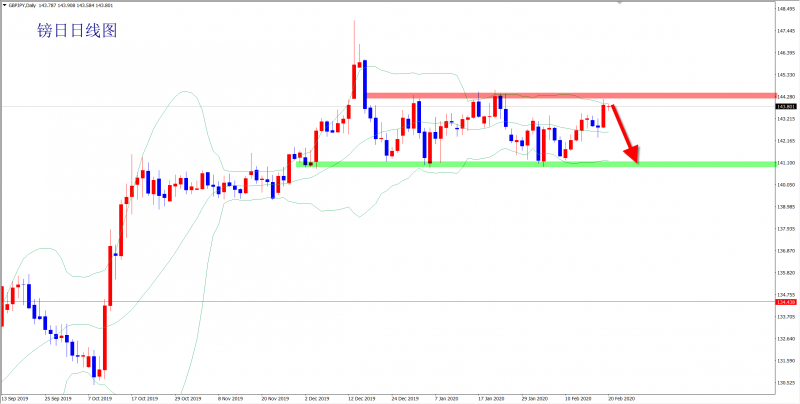The width and height of the screenshot is (800, 404).
Task: Click the 24 Dec 2019 date label
Action: [404, 397]
